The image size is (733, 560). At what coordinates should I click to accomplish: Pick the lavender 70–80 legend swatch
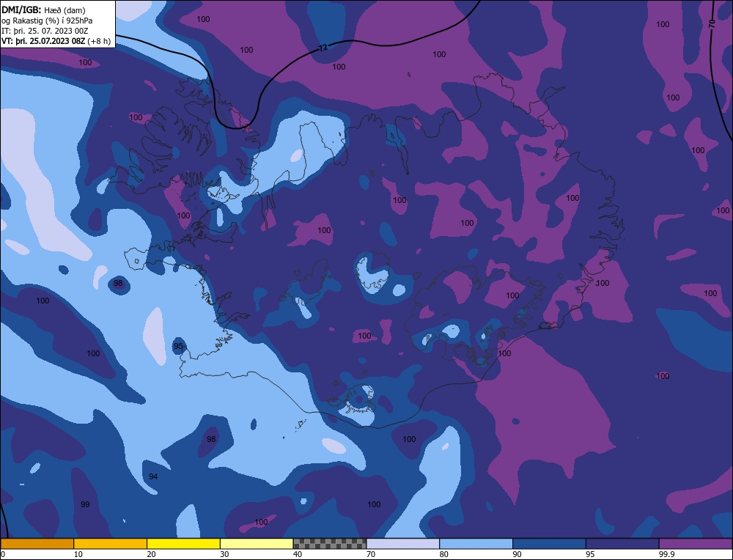tap(403, 544)
